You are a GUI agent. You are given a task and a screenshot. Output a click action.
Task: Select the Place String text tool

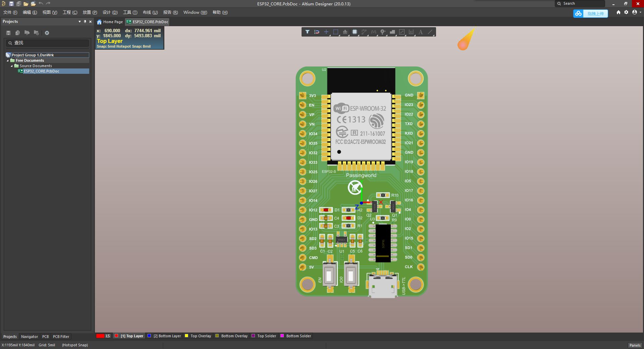click(421, 32)
